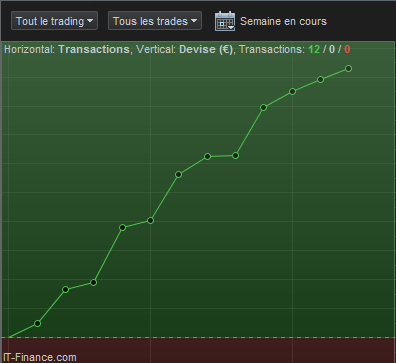Click the green winning trades count 12
This screenshot has width=396, height=363.
[314, 49]
